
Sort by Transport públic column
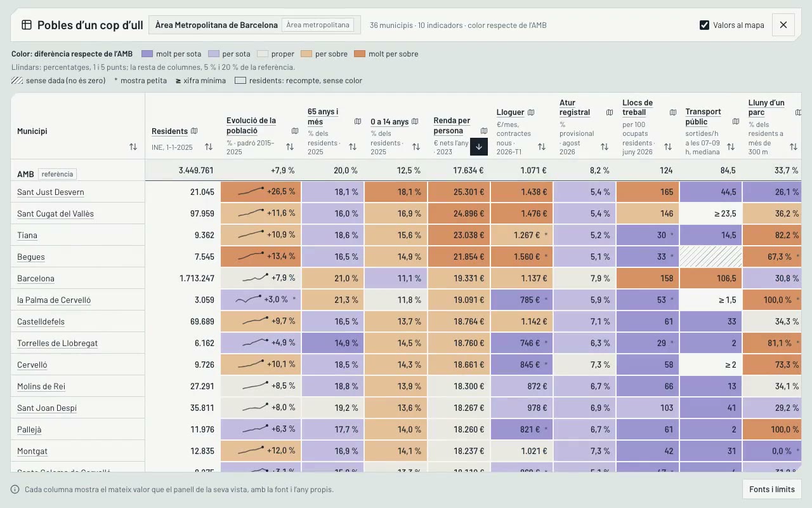pyautogui.click(x=731, y=147)
